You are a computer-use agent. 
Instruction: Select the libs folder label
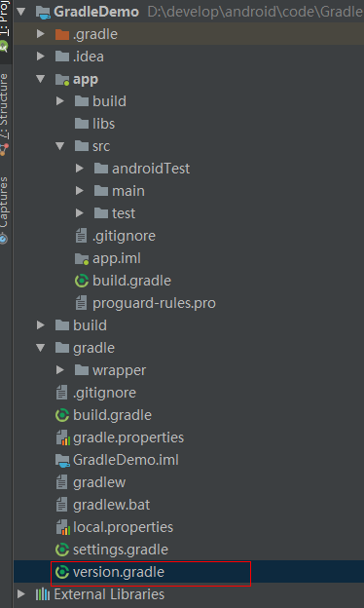(104, 124)
